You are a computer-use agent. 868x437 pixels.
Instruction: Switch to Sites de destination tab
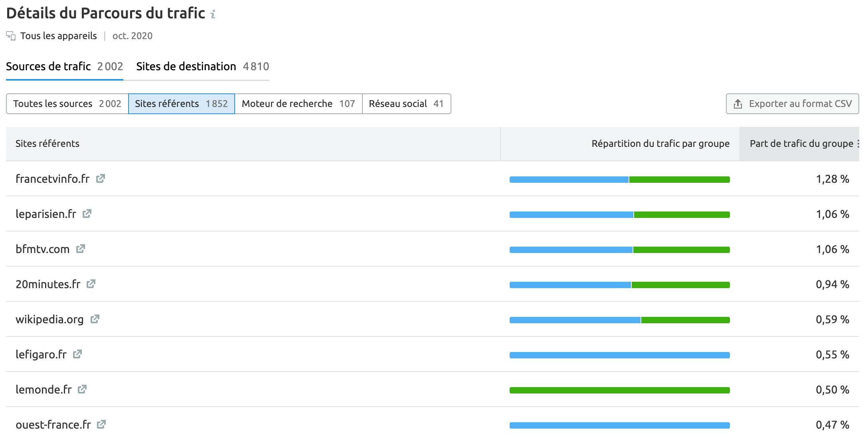point(202,67)
